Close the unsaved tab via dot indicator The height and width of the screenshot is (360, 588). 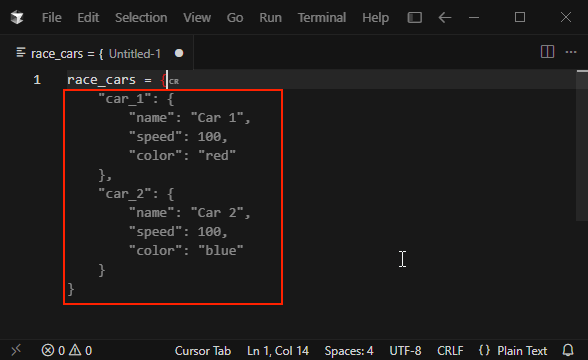pos(179,53)
